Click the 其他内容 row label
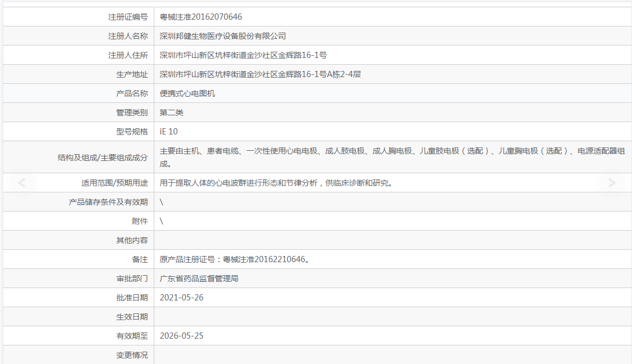 [x=132, y=240]
